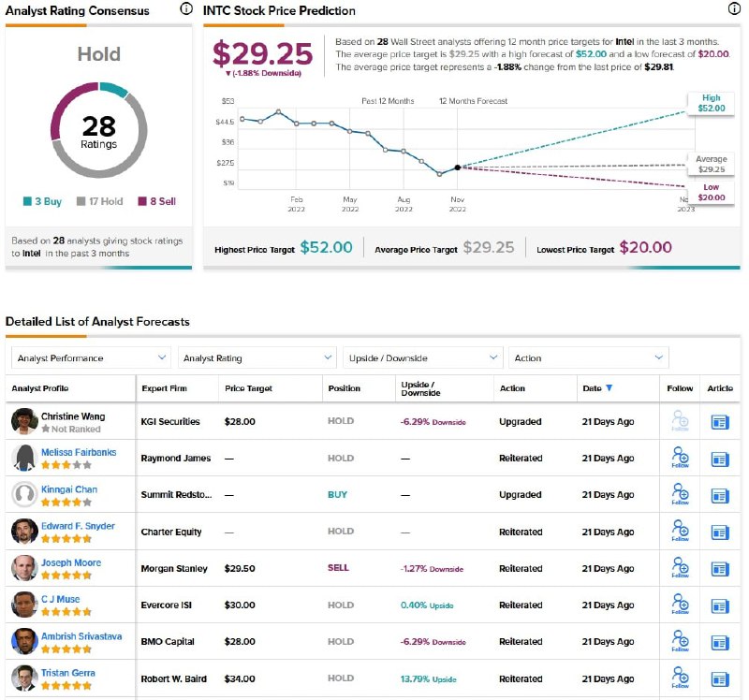Click the Action column header

[512, 388]
